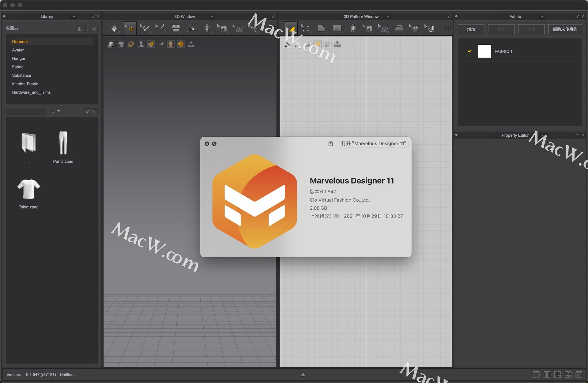Select the Pin tool in 3D toolbar

tap(160, 28)
